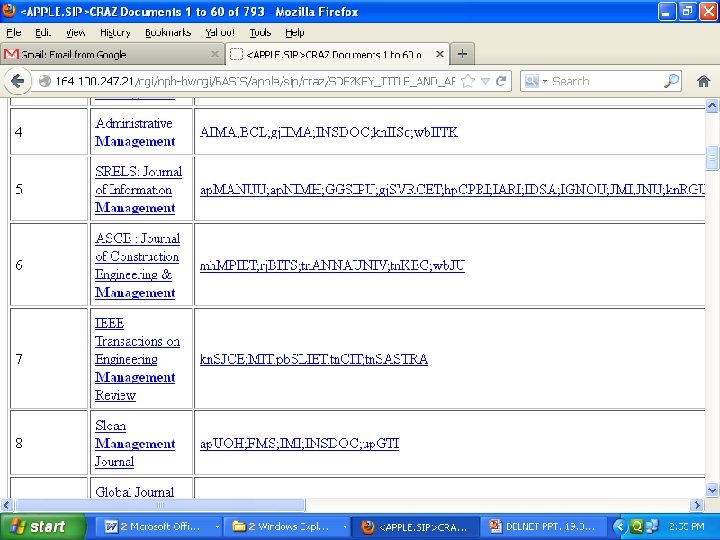Open the Tools menu
Viewport: 720px width, 540px height.
260,33
